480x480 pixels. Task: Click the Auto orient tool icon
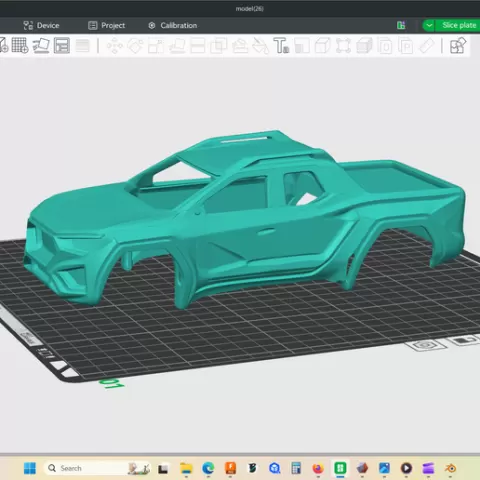coord(41,46)
